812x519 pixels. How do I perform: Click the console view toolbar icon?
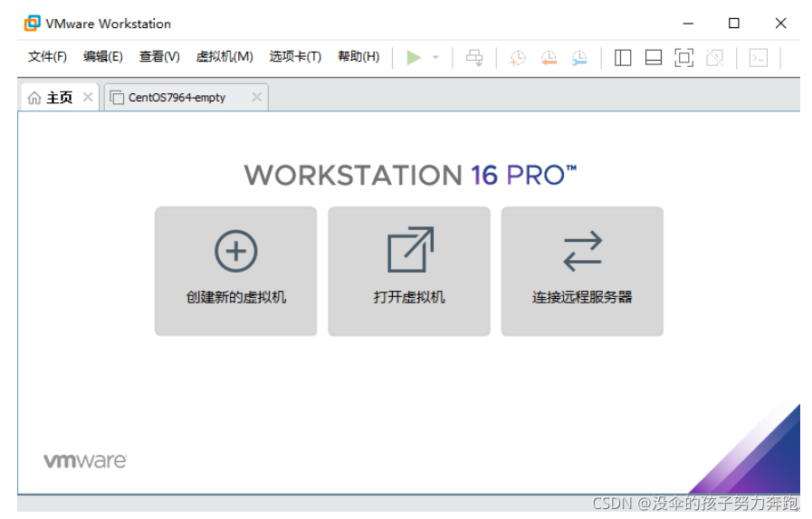click(759, 57)
